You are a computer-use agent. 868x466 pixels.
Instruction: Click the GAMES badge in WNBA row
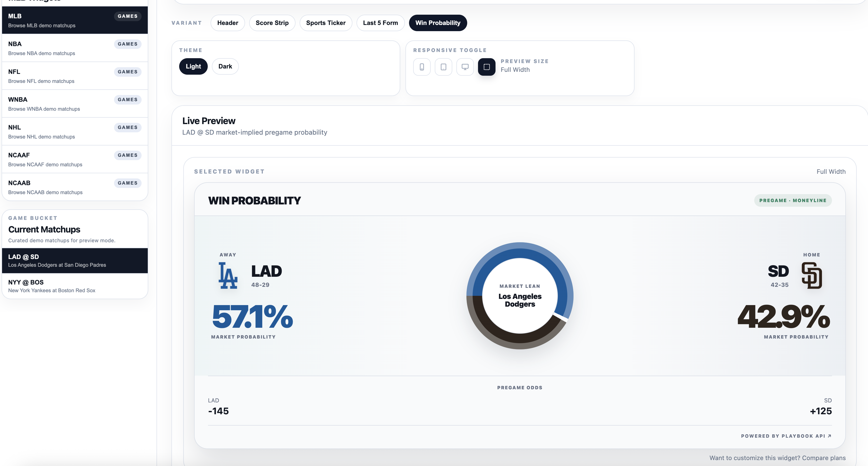tap(128, 99)
